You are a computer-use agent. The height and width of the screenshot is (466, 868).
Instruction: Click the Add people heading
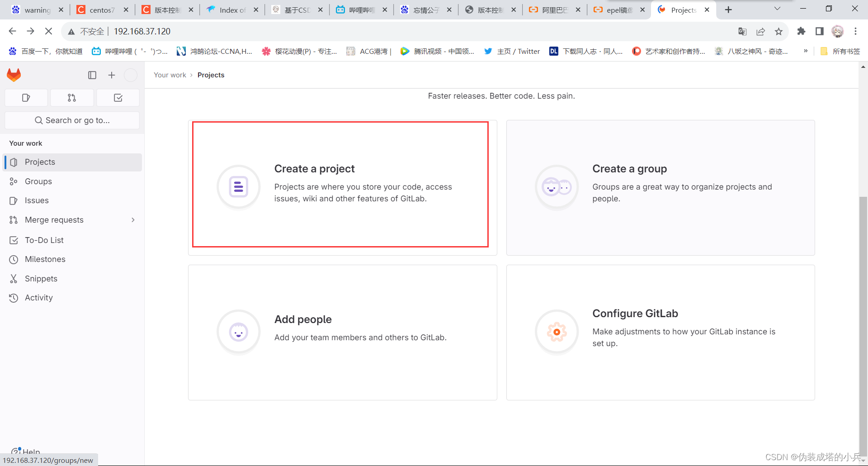(x=303, y=319)
